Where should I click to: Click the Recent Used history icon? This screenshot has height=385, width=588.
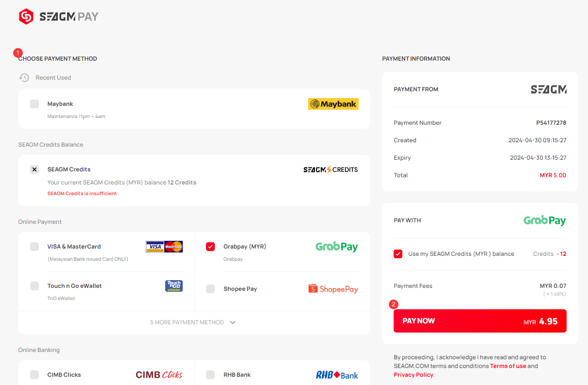[x=24, y=78]
